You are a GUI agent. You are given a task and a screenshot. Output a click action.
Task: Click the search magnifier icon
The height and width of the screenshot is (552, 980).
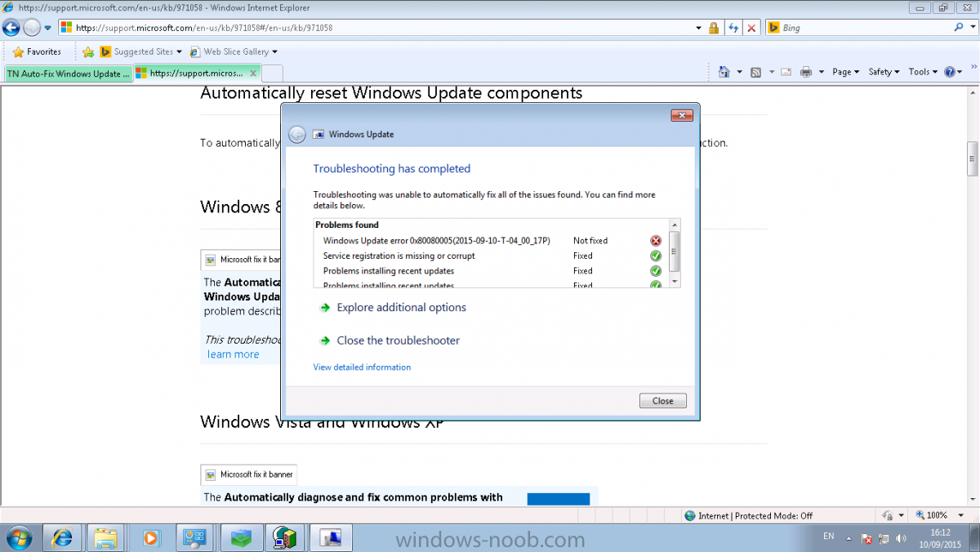960,28
